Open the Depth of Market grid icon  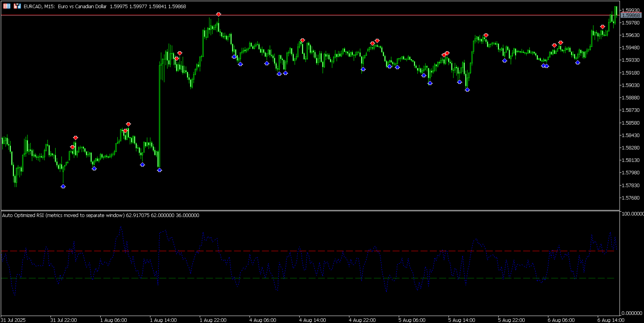[x=7, y=6]
